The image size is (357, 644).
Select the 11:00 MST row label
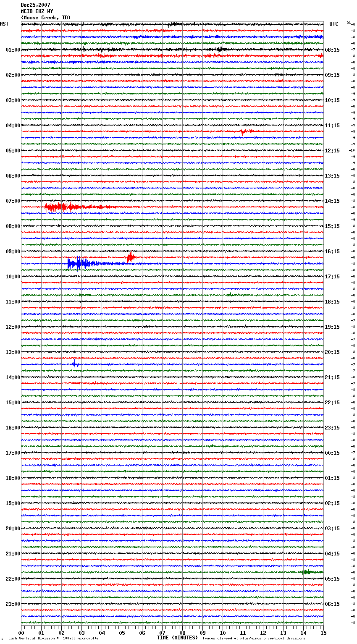point(13,302)
